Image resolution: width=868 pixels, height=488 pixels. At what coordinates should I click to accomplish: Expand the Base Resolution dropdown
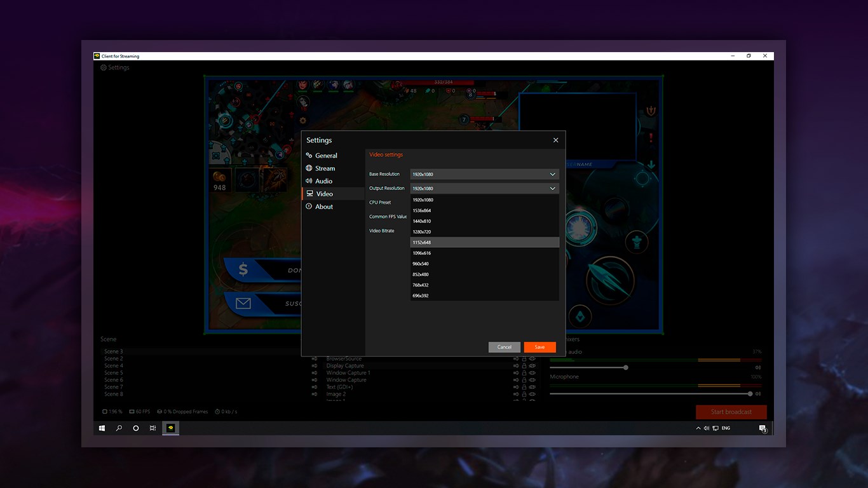point(485,174)
